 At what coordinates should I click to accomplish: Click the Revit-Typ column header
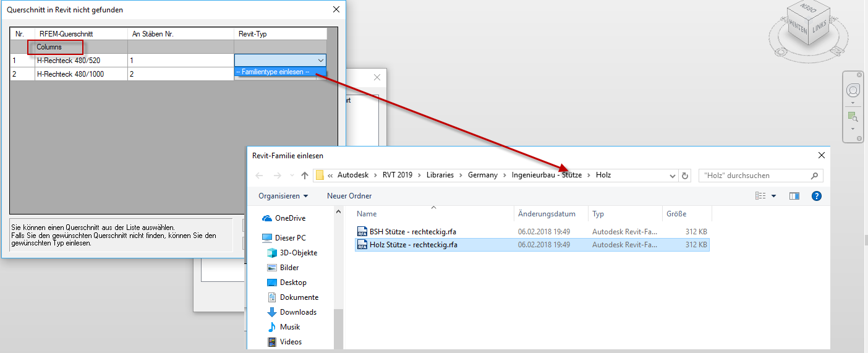pyautogui.click(x=281, y=34)
